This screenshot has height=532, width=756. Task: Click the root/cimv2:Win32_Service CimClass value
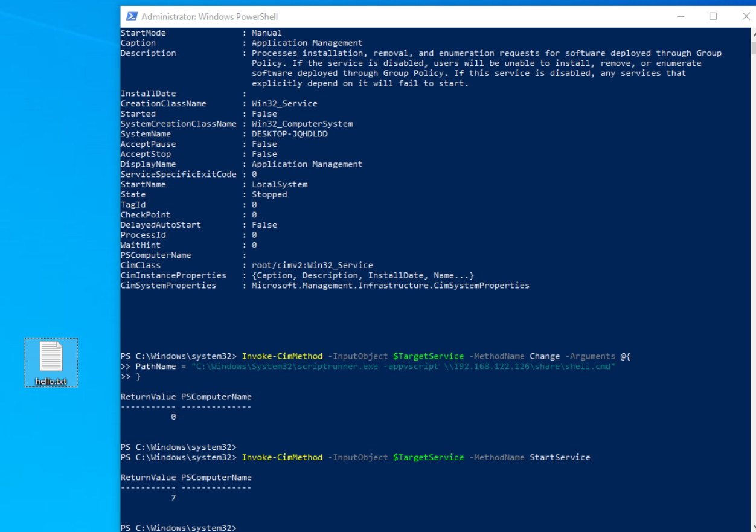pyautogui.click(x=312, y=265)
